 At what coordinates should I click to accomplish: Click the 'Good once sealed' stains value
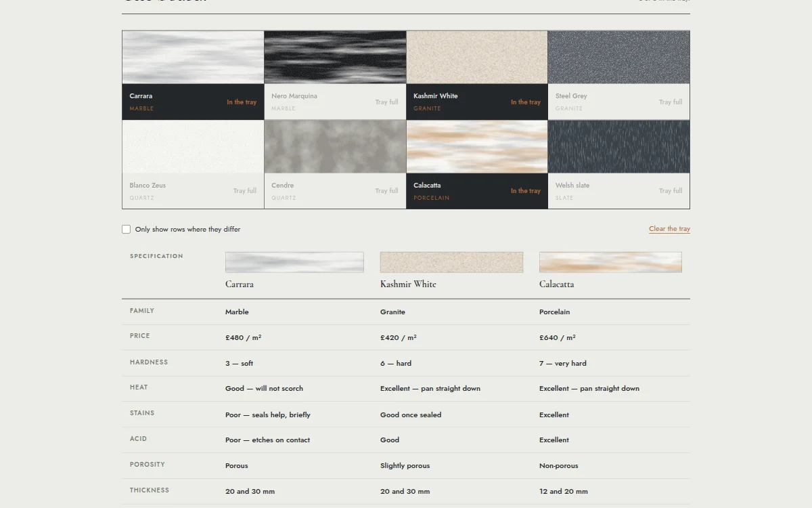[x=411, y=415]
